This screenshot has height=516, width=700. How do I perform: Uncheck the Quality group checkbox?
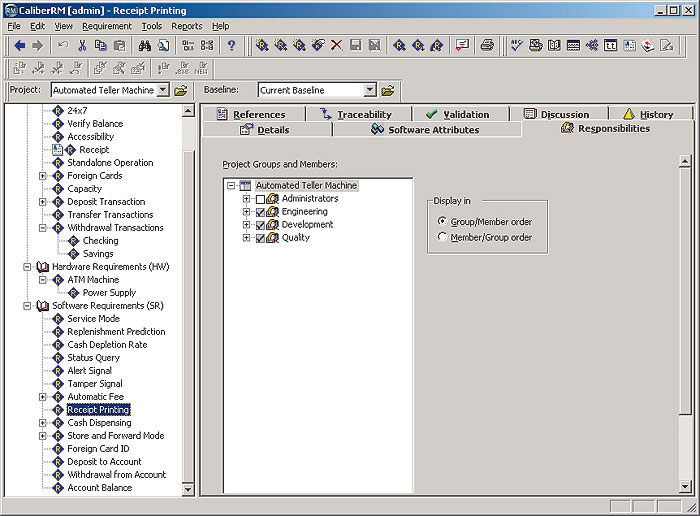(260, 238)
